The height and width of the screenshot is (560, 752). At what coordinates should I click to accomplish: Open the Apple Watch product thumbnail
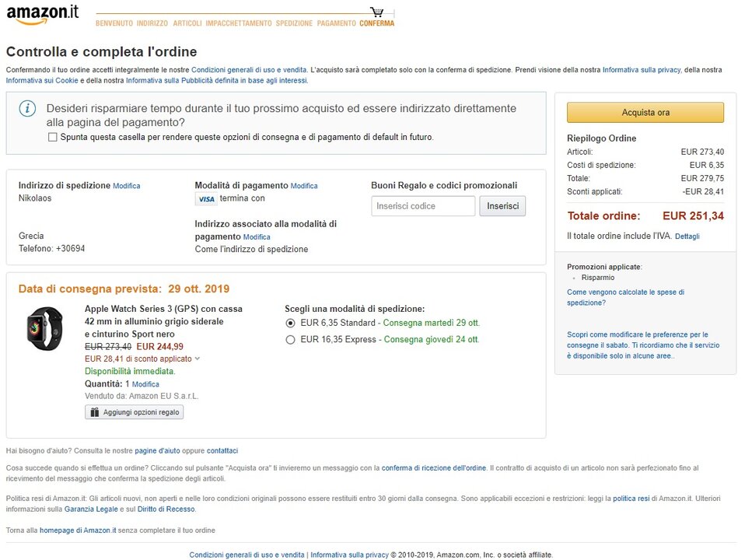click(45, 328)
